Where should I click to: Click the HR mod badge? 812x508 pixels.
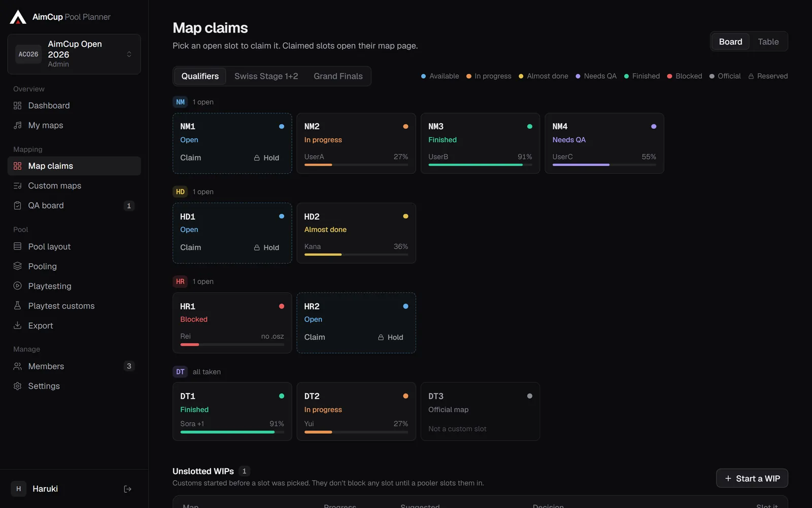(x=180, y=281)
